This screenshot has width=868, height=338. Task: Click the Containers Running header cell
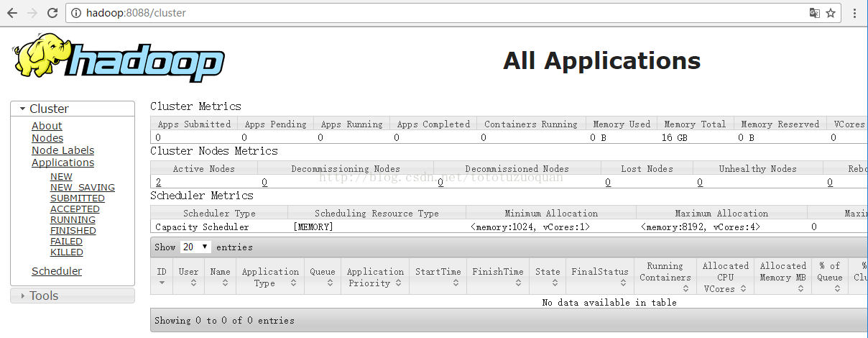(531, 124)
